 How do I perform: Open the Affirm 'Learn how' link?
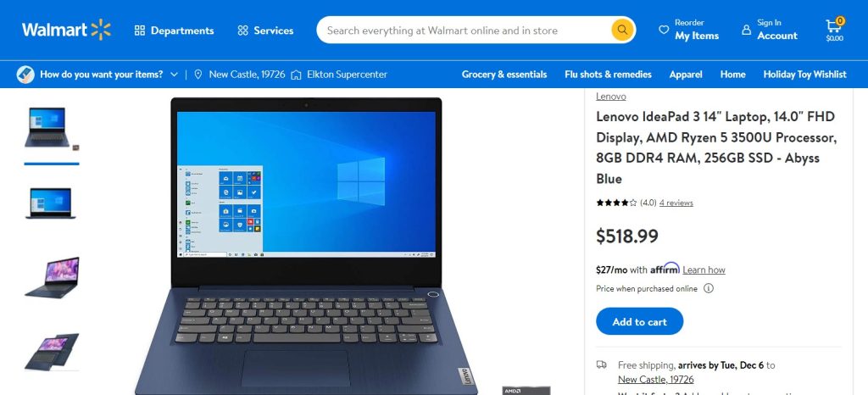(704, 270)
